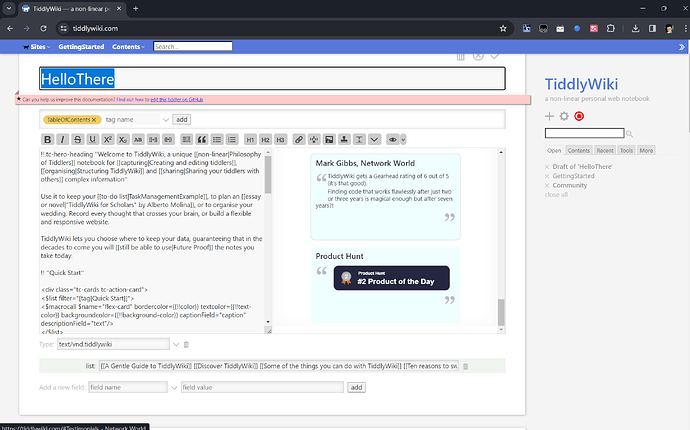
Task: Expand the tag name suggestions dropdown
Action: [165, 119]
